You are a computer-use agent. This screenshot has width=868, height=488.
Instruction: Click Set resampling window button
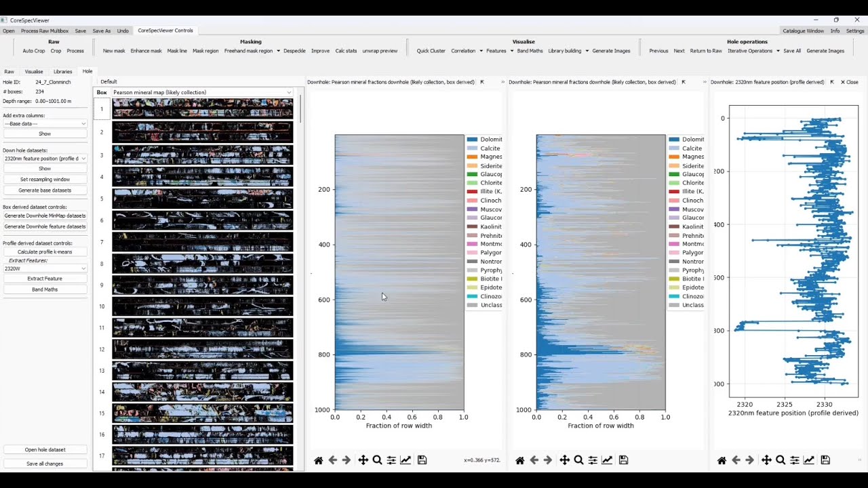click(x=45, y=180)
